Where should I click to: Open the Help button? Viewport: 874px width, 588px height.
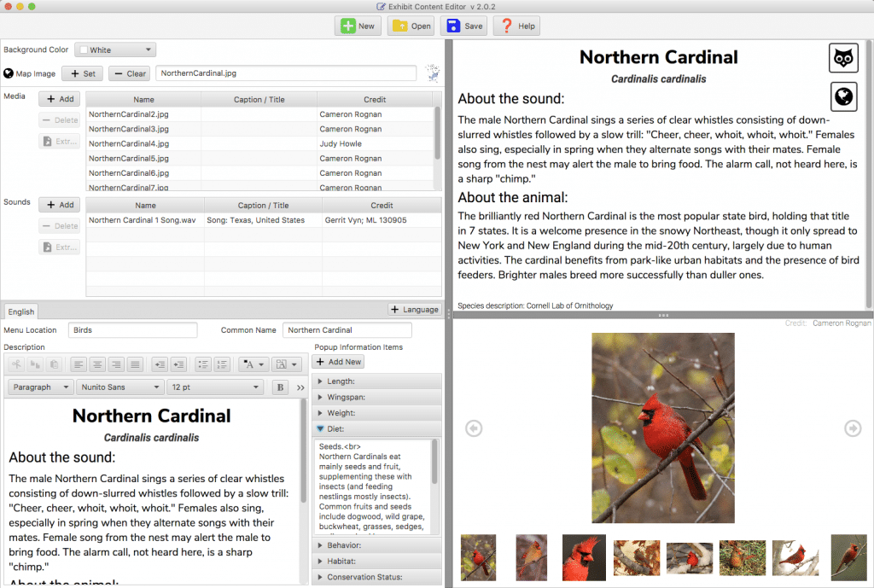click(x=516, y=26)
